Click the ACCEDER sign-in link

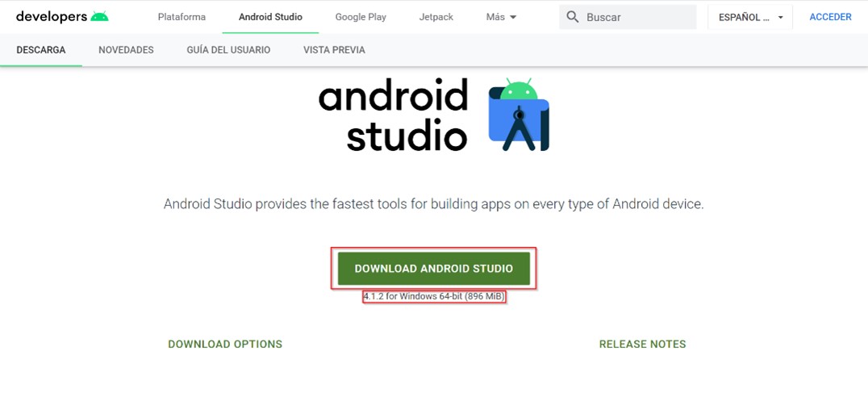pyautogui.click(x=830, y=17)
